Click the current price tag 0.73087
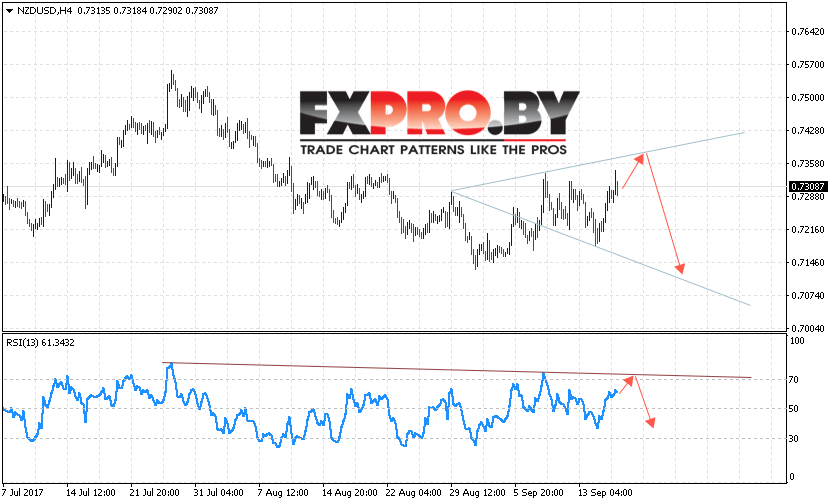 coord(807,186)
